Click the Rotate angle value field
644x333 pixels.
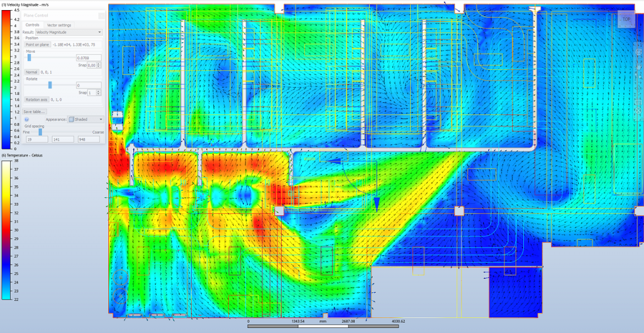89,85
